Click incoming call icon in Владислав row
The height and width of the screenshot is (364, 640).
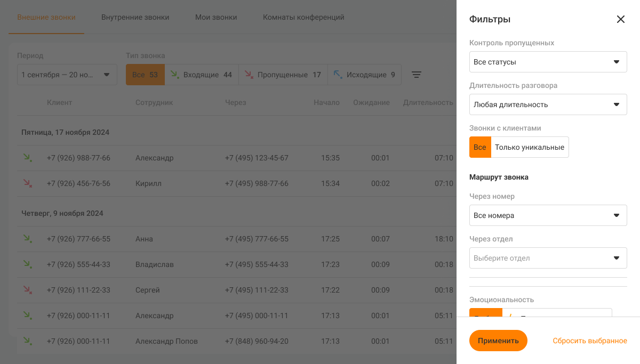coord(27,264)
